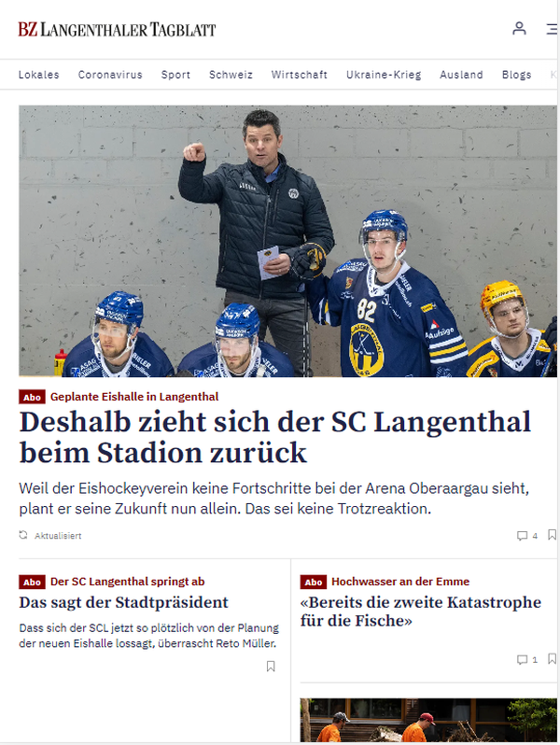
Task: Go to BZ Langenthaler Tagblatt homepage logo
Action: point(117,30)
